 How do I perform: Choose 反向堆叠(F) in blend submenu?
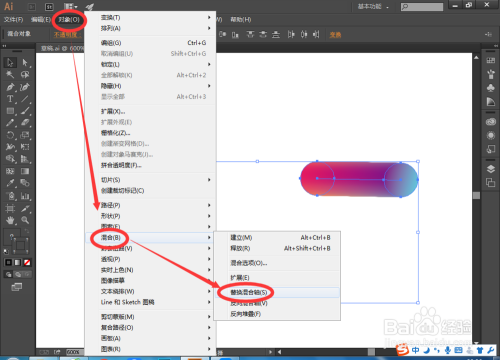tap(277, 314)
